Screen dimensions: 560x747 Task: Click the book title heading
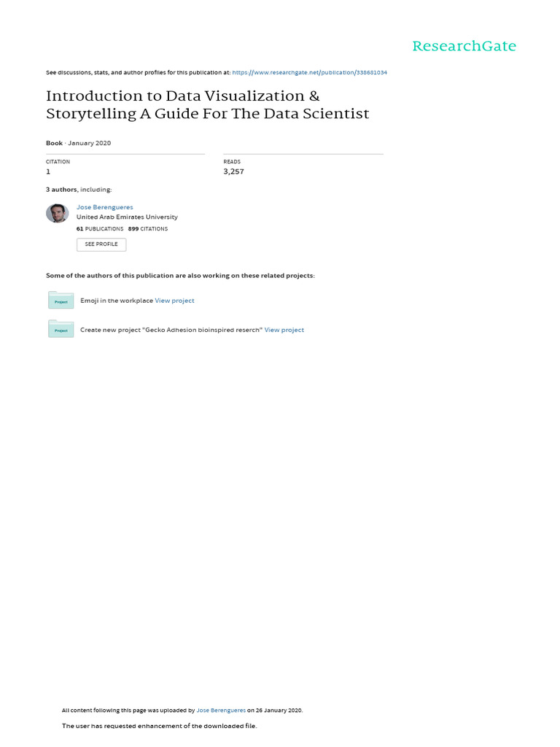208,104
